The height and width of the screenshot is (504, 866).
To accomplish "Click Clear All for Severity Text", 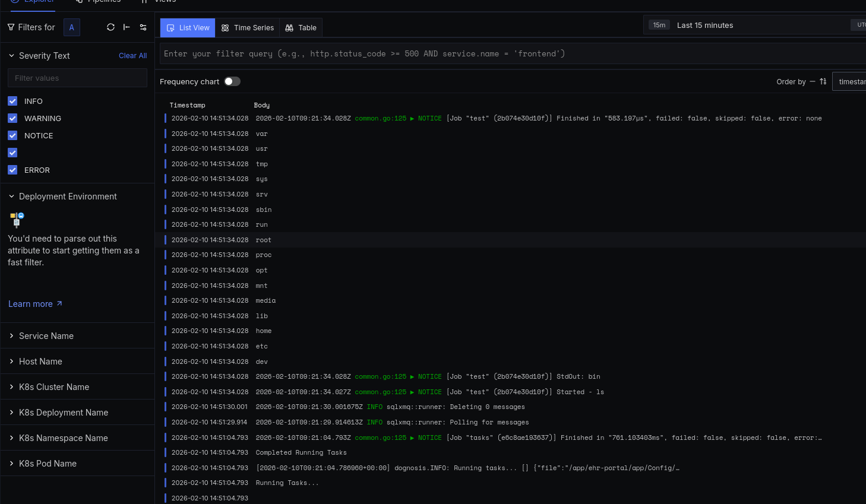I will click(x=132, y=56).
